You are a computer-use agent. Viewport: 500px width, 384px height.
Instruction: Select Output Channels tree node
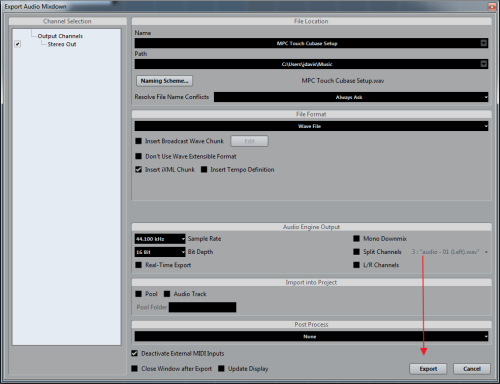(60, 36)
